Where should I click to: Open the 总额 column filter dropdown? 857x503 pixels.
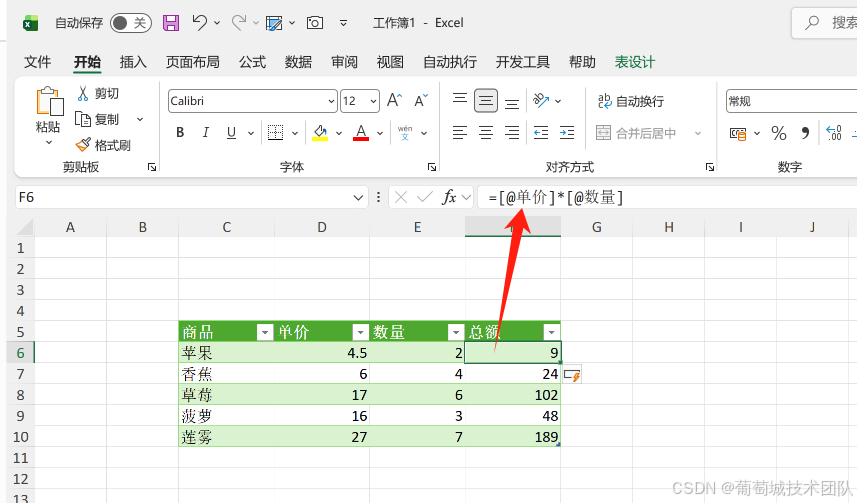tap(551, 332)
